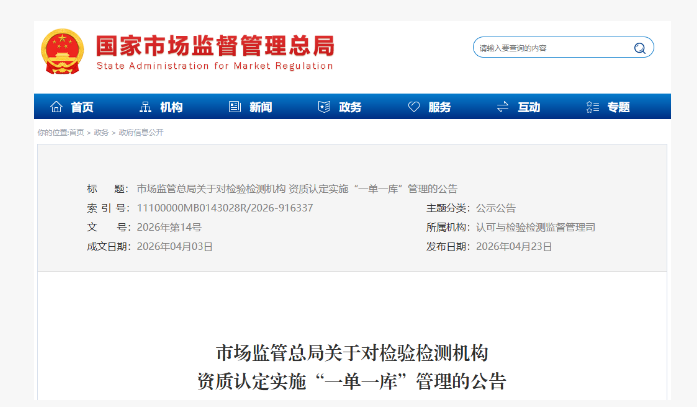Click heading line 资质认定实施“一单一库”管理的公告
697x407 pixels.
[x=352, y=381]
